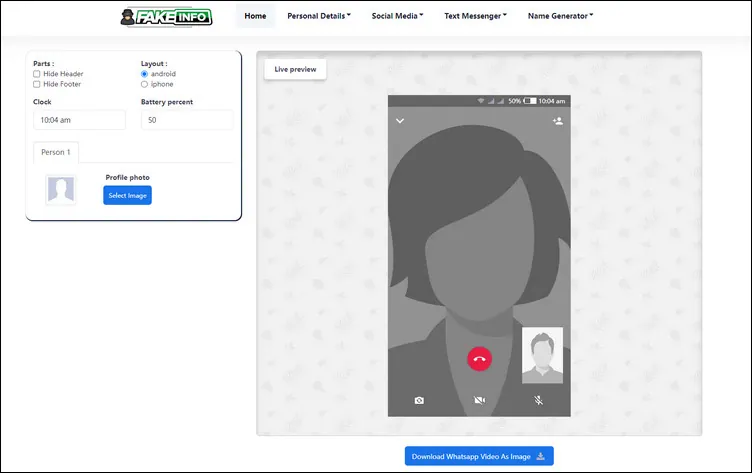
Task: Open the Name Generator dropdown menu
Action: 561,16
